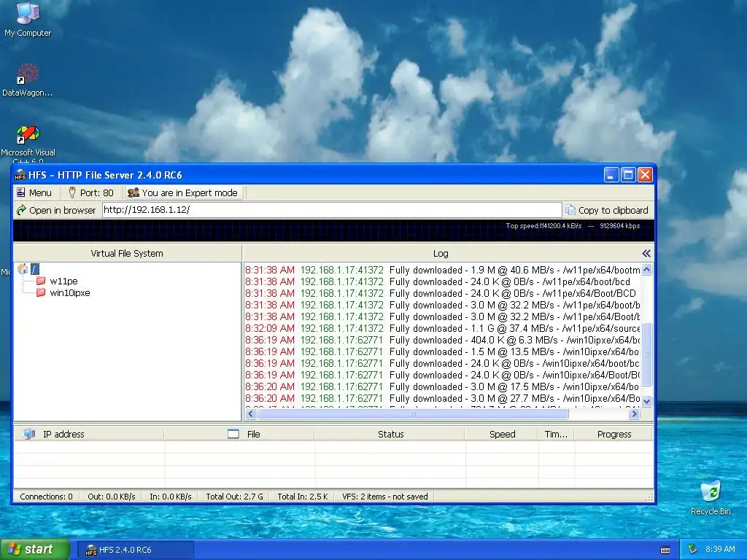Click the people icon for Expert mode
Viewport: 747px width, 560px height.
click(133, 192)
